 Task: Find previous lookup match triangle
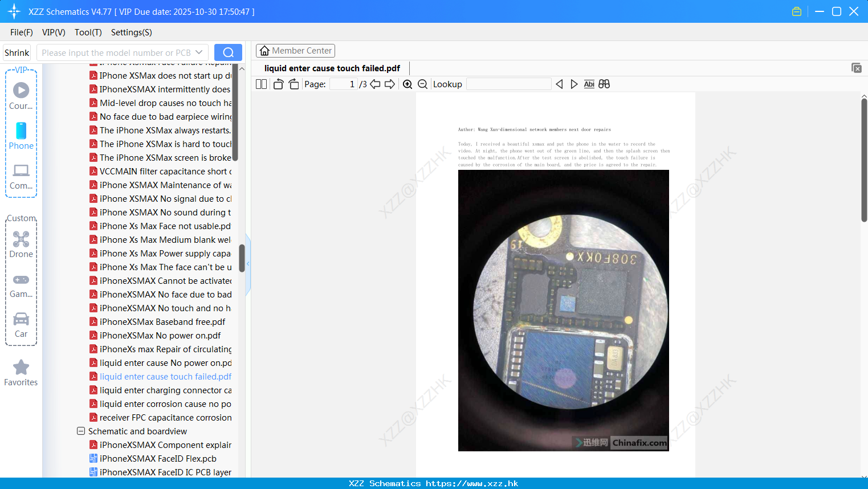pos(559,84)
